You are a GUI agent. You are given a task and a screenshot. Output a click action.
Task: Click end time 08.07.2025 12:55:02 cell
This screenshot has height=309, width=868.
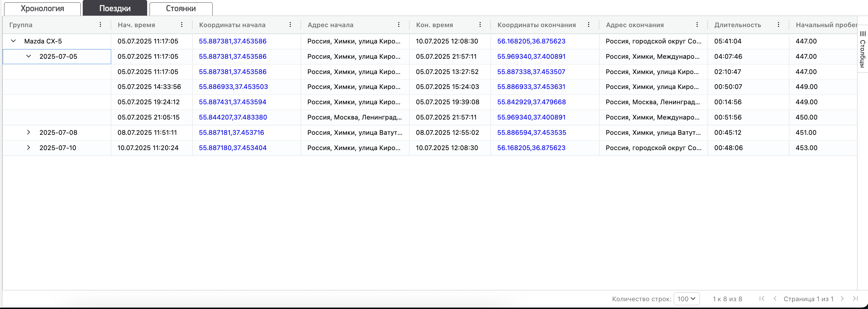(x=450, y=132)
